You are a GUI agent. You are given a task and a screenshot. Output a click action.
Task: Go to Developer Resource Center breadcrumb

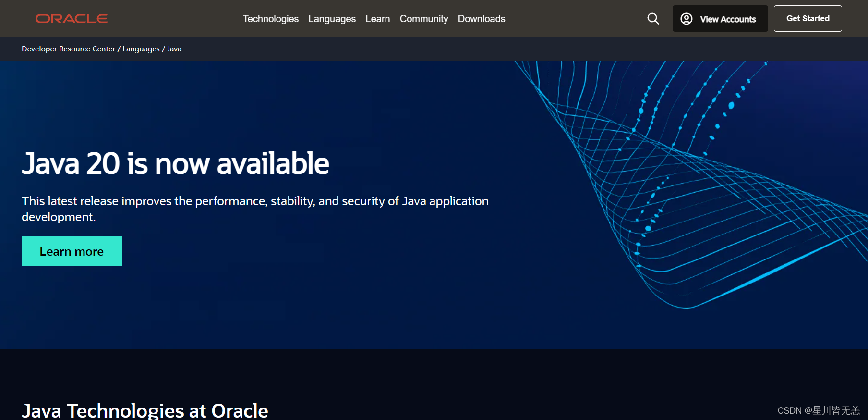(x=68, y=49)
